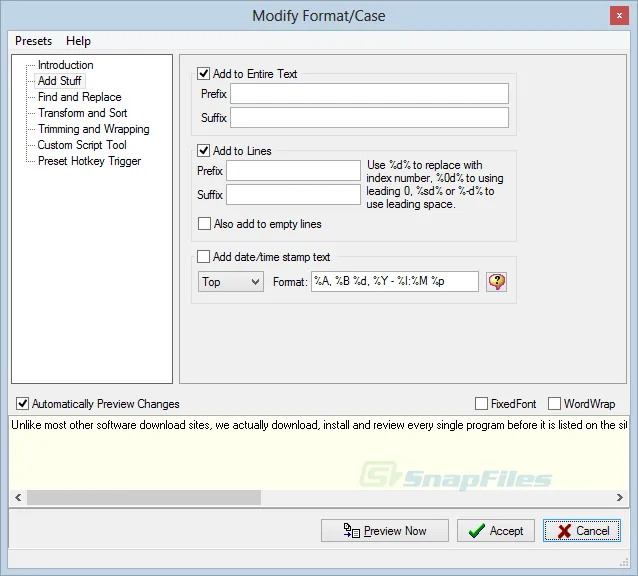Uncheck the Add to Lines checkbox
The width and height of the screenshot is (638, 576).
coord(203,151)
